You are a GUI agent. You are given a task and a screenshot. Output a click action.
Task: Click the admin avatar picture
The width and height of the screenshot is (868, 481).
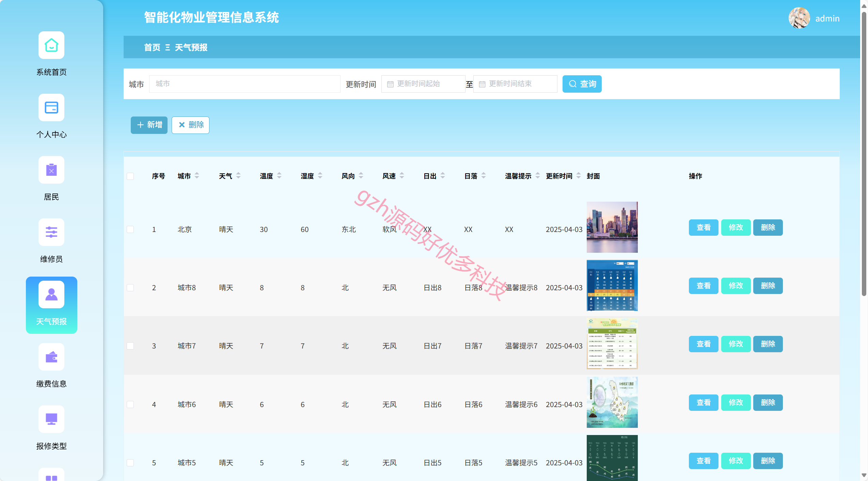click(799, 18)
